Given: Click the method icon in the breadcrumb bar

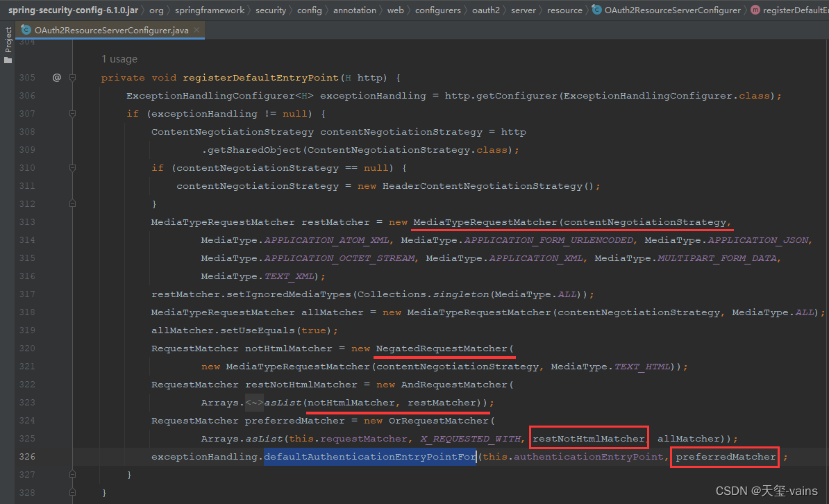Looking at the screenshot, I should [x=755, y=10].
